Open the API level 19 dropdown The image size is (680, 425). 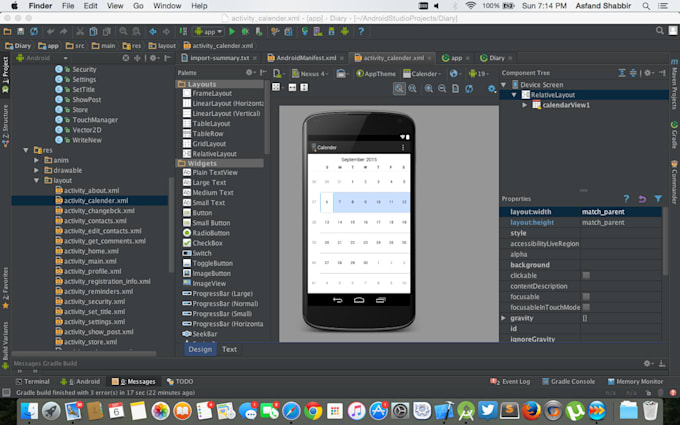(478, 74)
